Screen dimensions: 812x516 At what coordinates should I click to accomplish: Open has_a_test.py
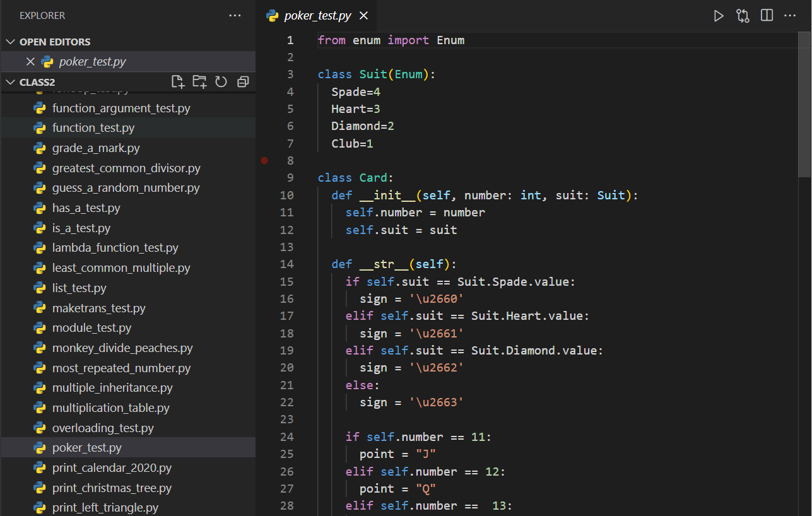127,208
